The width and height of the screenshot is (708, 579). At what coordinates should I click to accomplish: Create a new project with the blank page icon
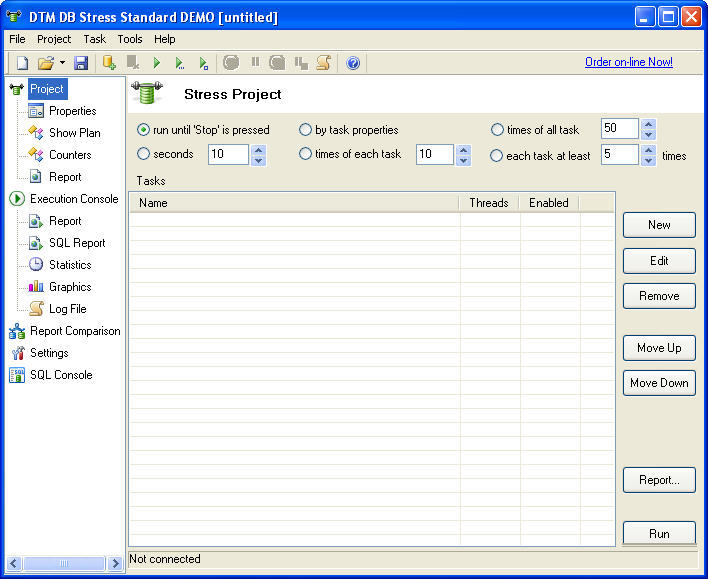pos(22,63)
